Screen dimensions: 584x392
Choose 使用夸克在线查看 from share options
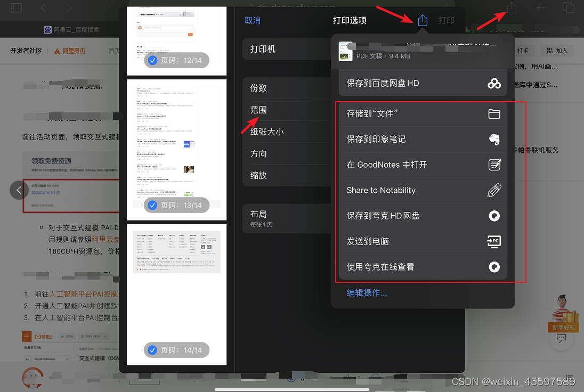click(423, 267)
